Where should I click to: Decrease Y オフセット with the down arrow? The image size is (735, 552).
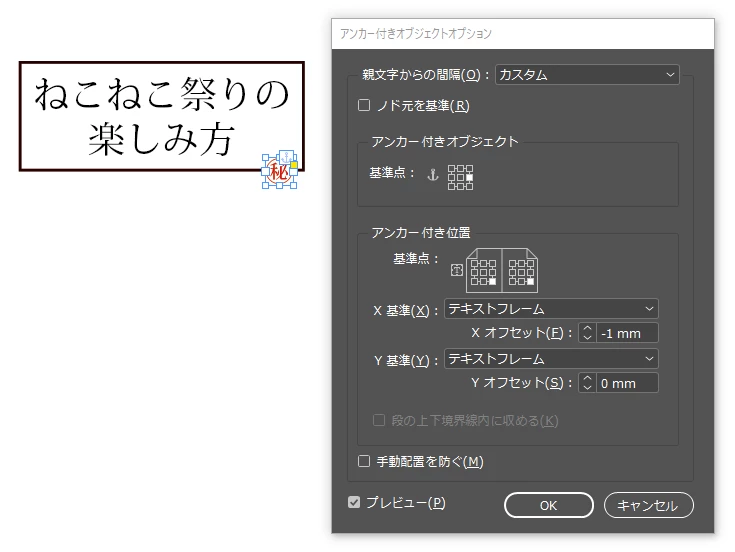(587, 388)
